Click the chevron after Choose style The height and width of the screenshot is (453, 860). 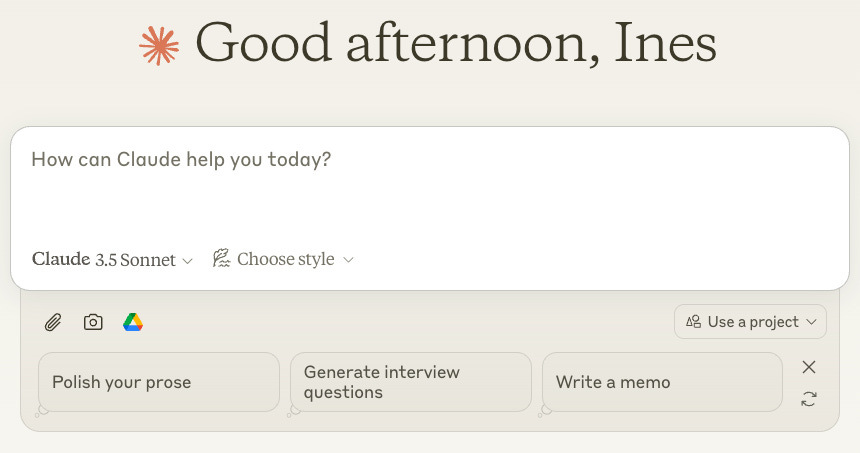(x=348, y=260)
